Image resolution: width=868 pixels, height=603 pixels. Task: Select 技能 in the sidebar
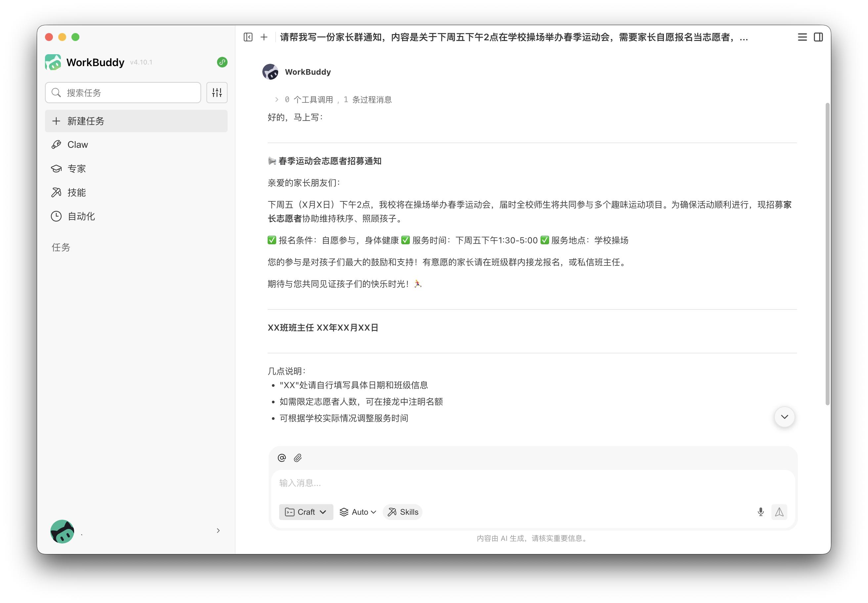point(76,192)
